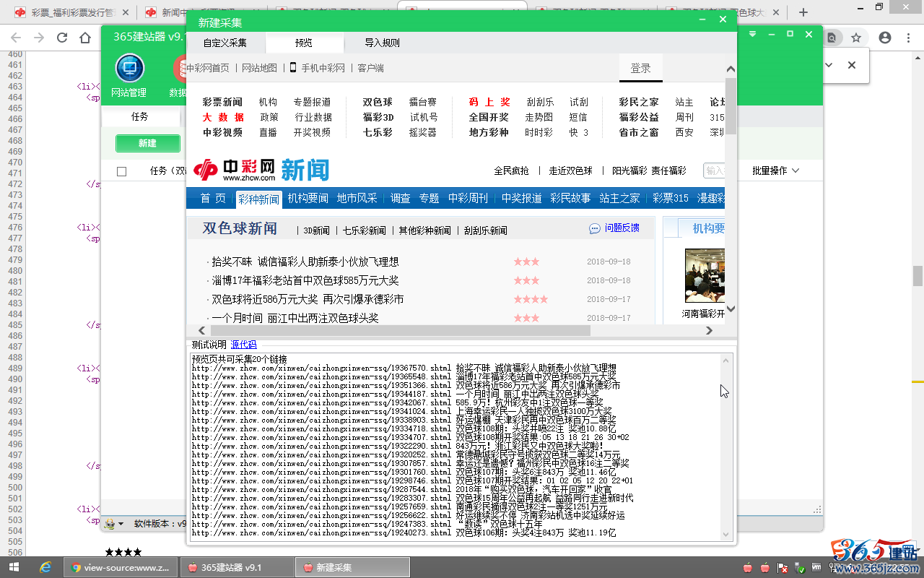Open 网站管理 icon in 365建站器 window
Screen dimensions: 924x578
(x=129, y=69)
